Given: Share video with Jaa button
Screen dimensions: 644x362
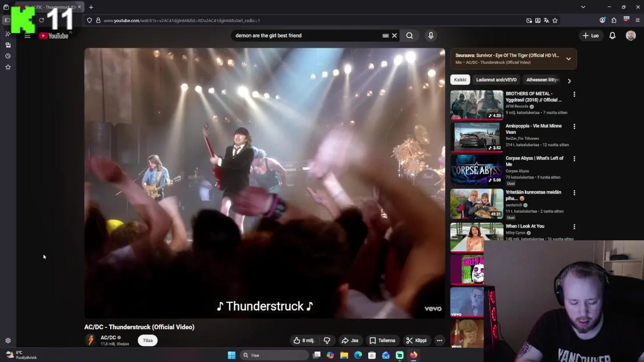Looking at the screenshot, I should point(350,340).
